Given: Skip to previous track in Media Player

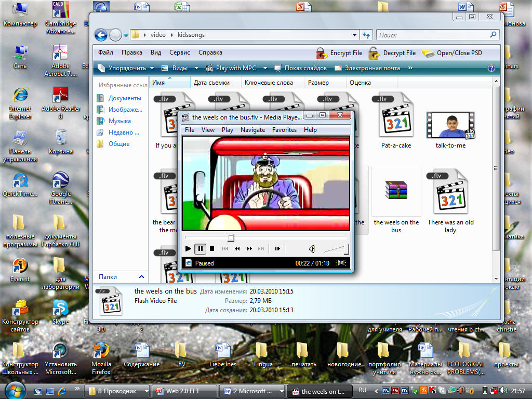Looking at the screenshot, I should click(x=225, y=249).
